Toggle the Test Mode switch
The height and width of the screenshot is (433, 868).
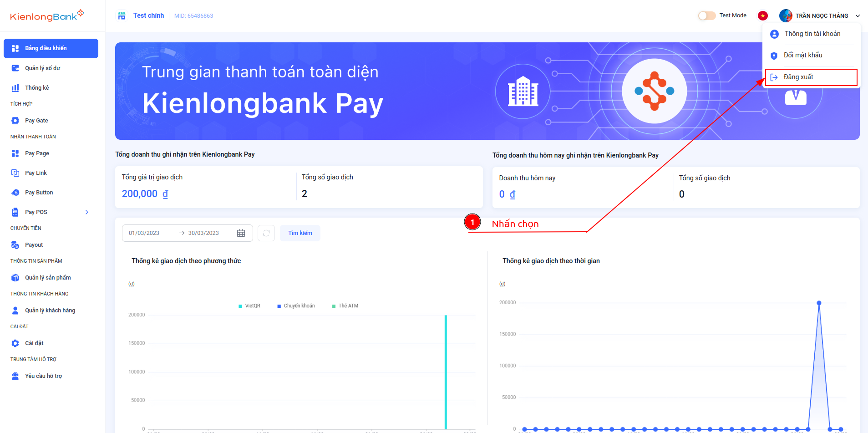(x=707, y=16)
